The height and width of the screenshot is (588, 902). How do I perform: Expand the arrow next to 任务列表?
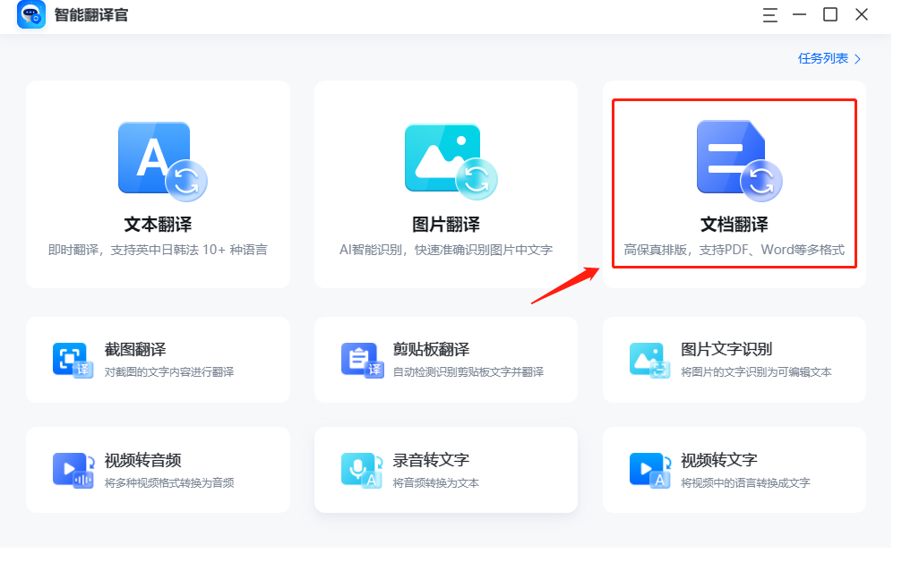tap(858, 59)
